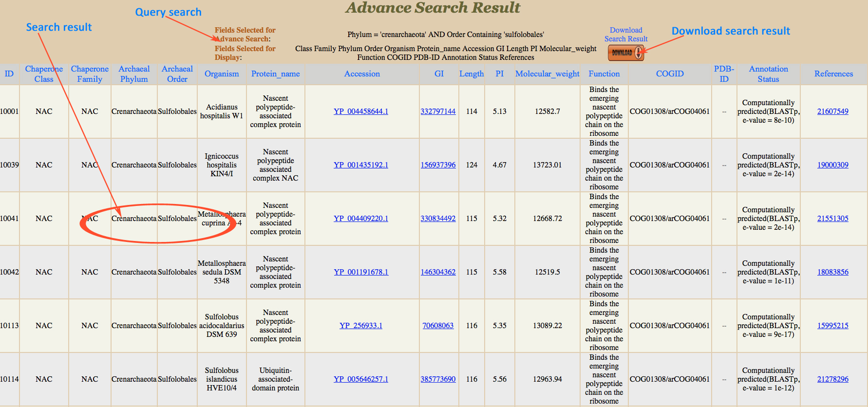Select ID cell 10113

(9, 326)
